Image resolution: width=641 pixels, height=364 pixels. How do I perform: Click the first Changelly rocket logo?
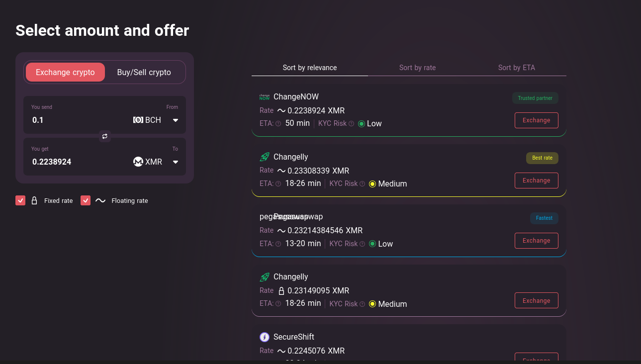point(265,157)
